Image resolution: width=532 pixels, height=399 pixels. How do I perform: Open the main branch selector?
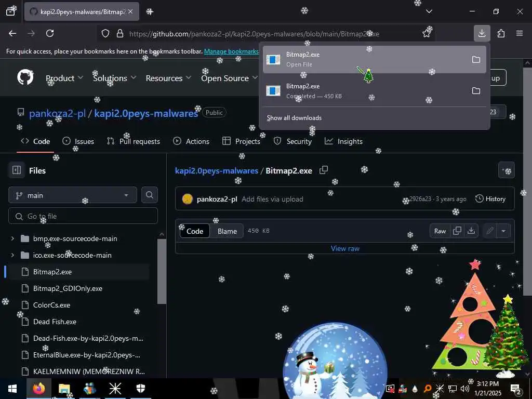click(x=73, y=195)
